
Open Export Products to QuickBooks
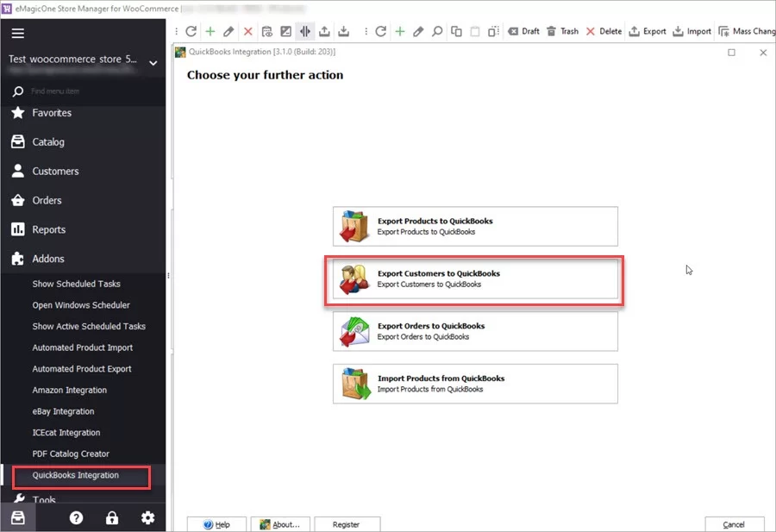click(x=475, y=226)
